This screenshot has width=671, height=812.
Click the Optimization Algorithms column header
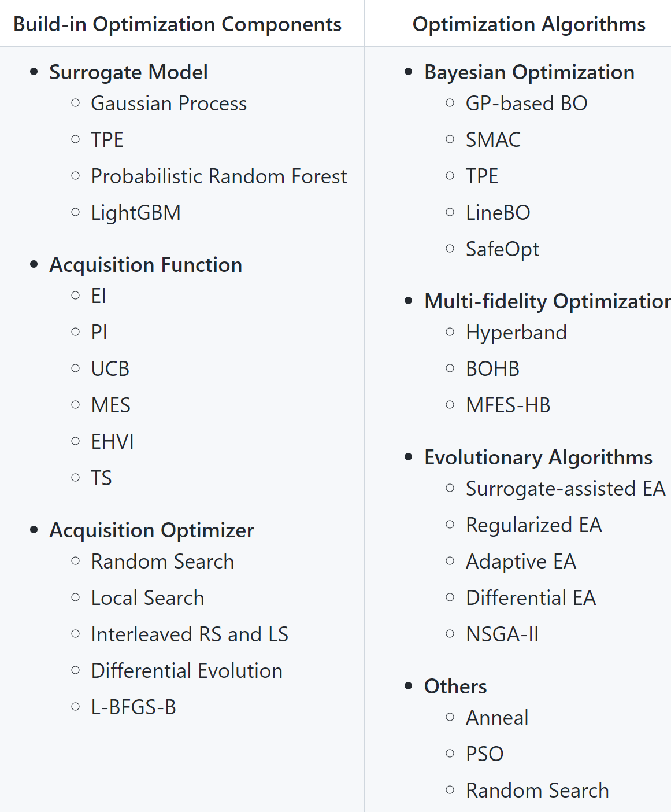tap(529, 24)
